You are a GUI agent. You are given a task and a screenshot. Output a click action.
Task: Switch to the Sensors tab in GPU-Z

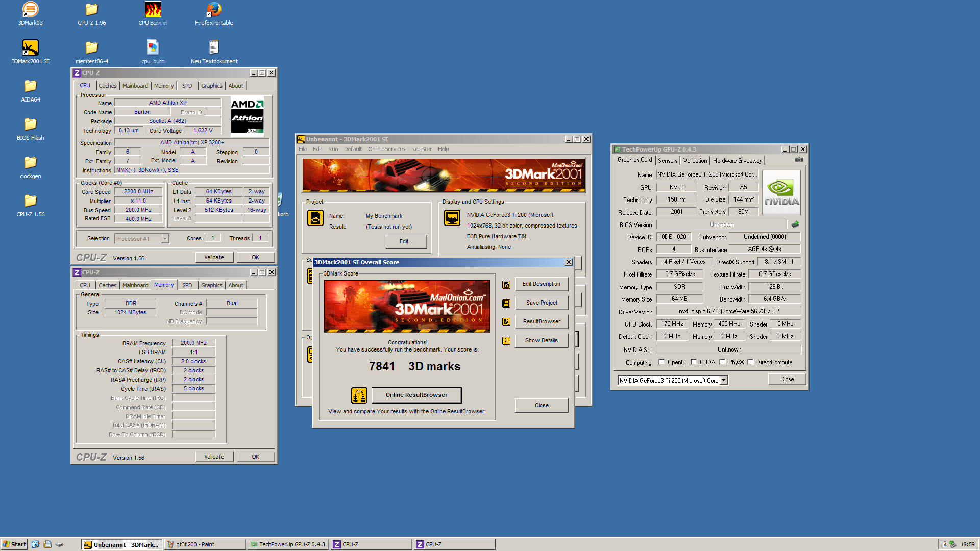pyautogui.click(x=668, y=161)
